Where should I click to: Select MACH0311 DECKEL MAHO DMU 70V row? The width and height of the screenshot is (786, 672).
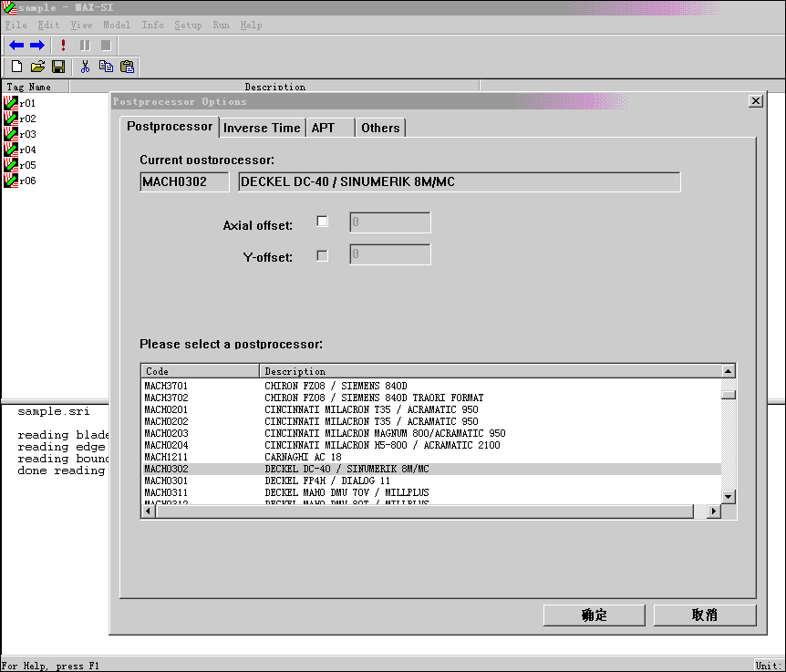(431, 492)
